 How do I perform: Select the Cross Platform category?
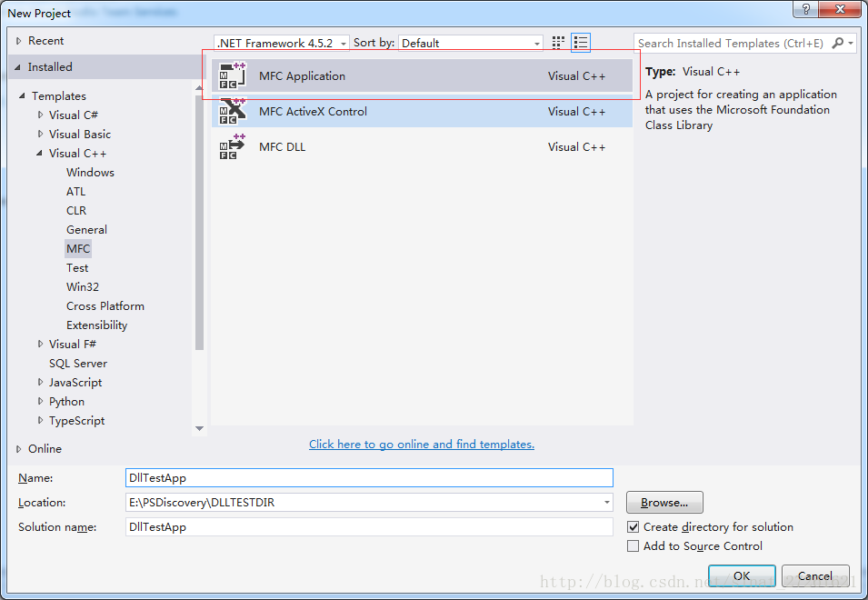pos(105,306)
